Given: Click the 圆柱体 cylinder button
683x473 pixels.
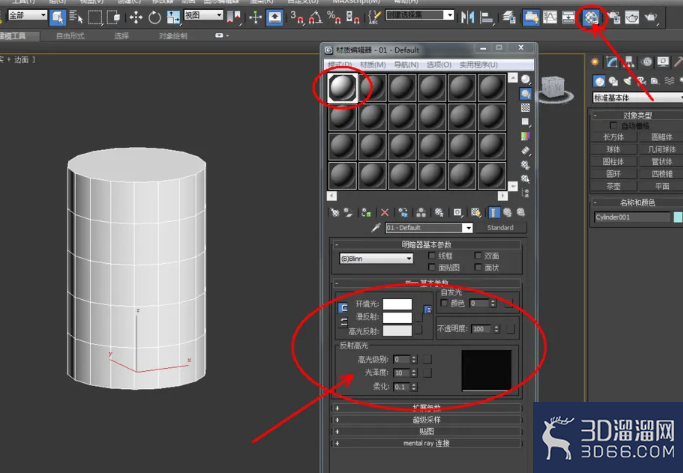Looking at the screenshot, I should [613, 162].
